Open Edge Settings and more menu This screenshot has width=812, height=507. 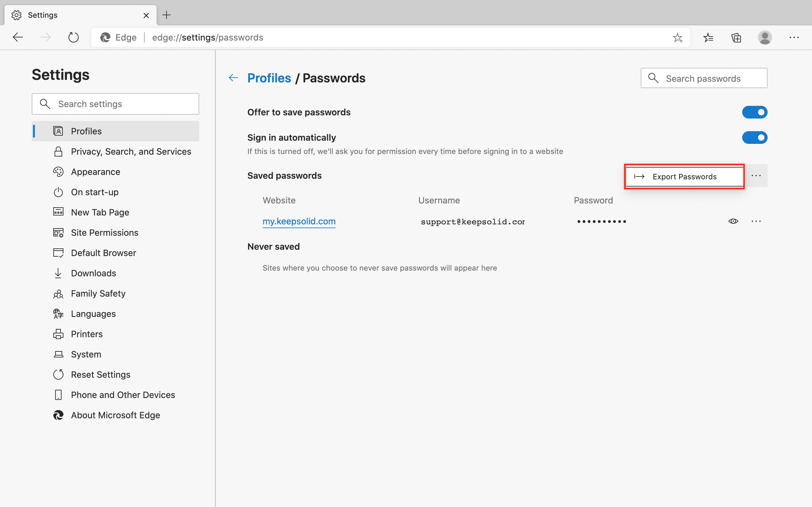(x=794, y=38)
